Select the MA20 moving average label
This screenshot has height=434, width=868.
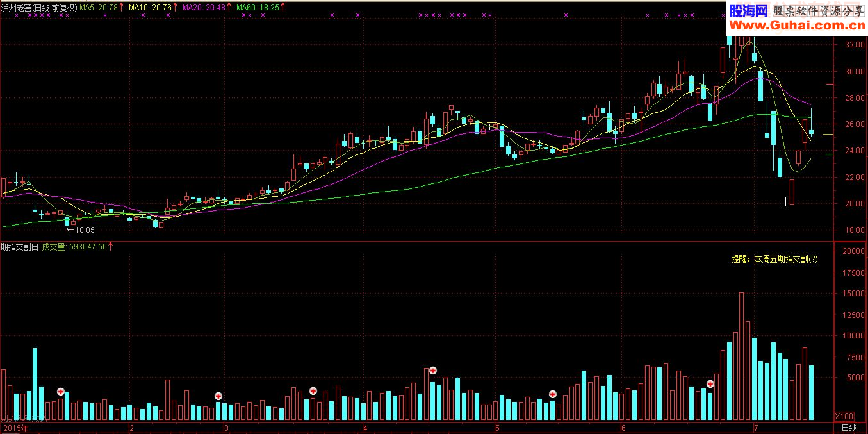[204, 8]
